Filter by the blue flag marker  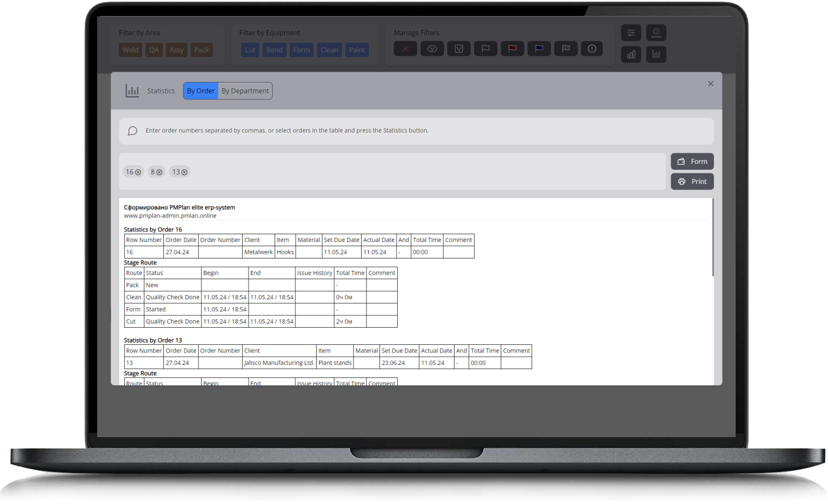point(539,49)
